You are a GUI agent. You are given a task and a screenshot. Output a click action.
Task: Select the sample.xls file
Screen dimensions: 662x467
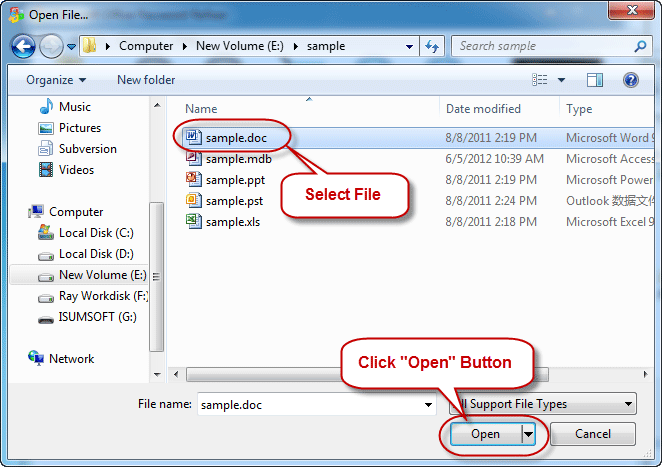point(233,222)
